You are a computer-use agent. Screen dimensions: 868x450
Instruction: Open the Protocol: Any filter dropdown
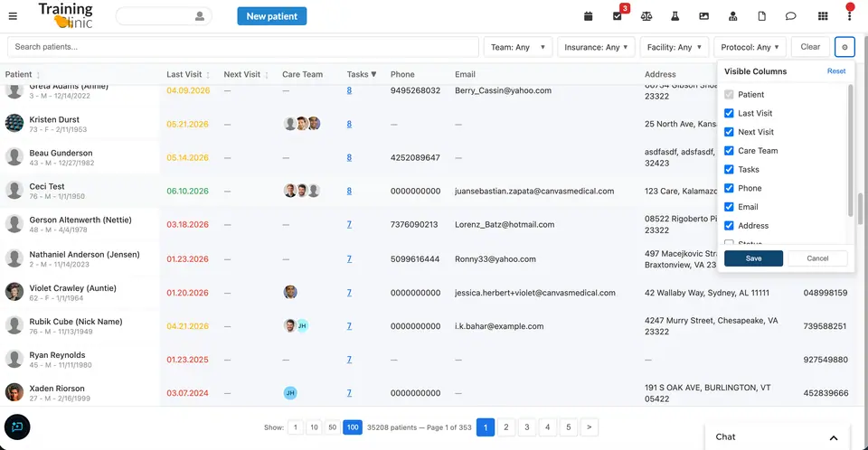coord(750,47)
